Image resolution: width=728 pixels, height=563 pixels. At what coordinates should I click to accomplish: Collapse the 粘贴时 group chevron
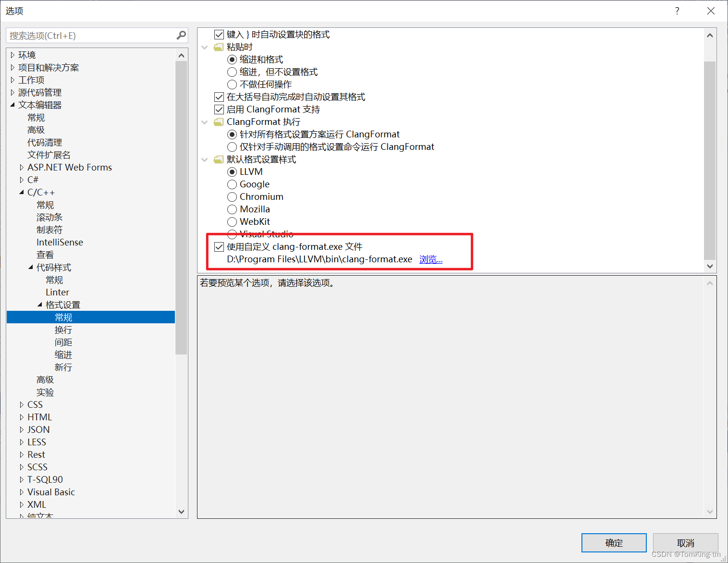(x=205, y=47)
